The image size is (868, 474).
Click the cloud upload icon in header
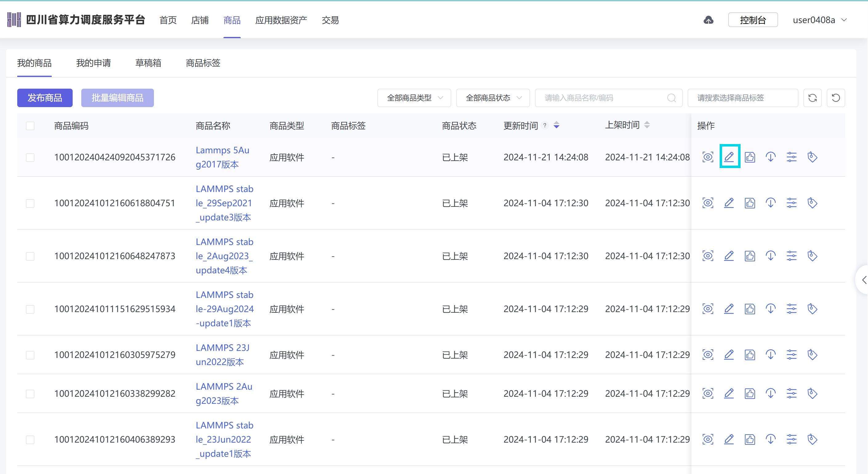pyautogui.click(x=708, y=20)
